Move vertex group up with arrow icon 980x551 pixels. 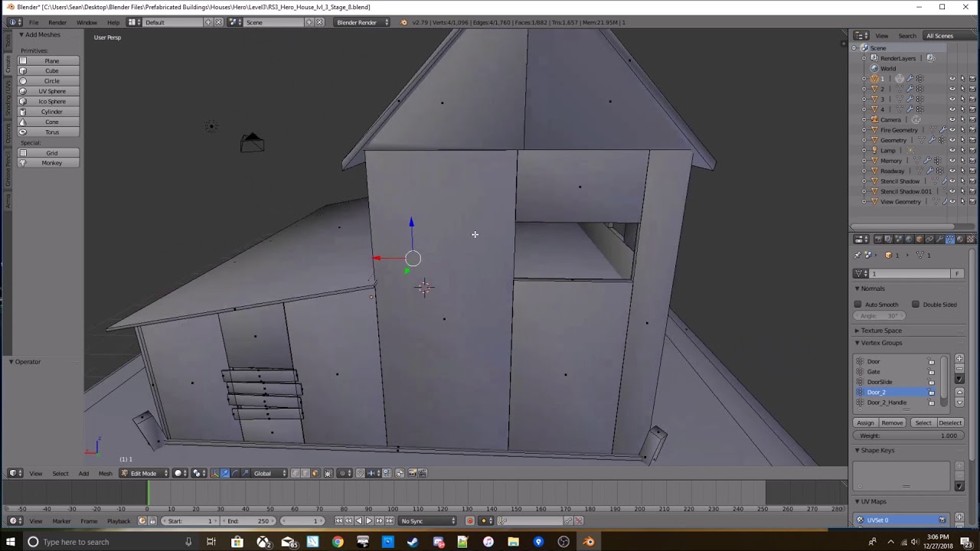click(x=959, y=393)
